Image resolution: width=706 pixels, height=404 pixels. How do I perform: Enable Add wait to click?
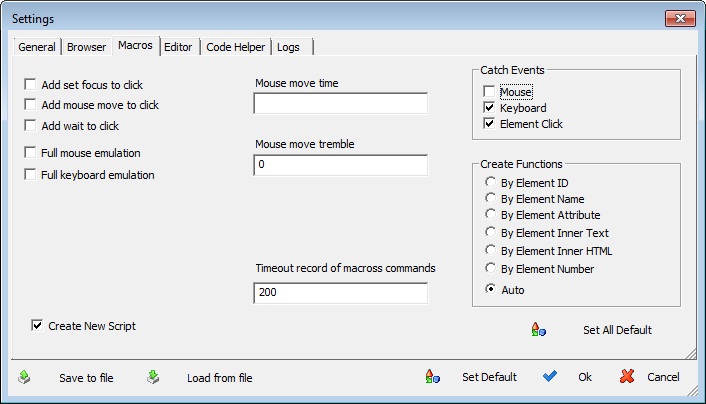[x=30, y=125]
